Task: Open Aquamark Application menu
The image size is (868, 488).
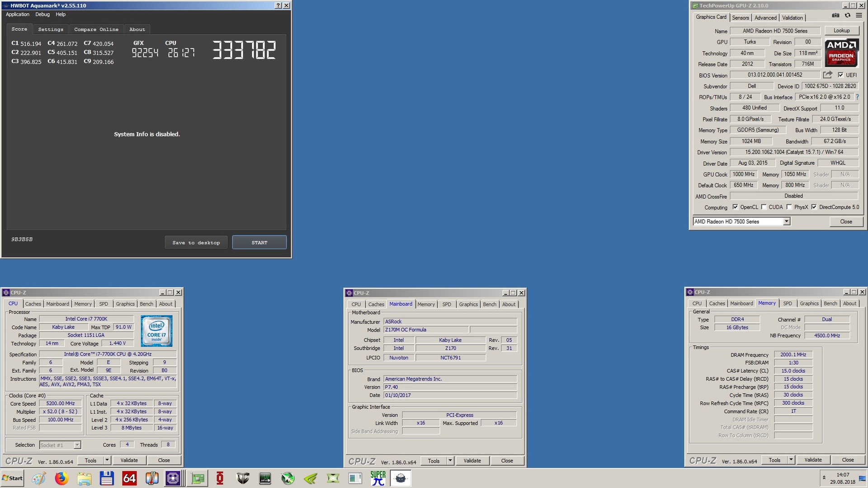Action: 18,14
